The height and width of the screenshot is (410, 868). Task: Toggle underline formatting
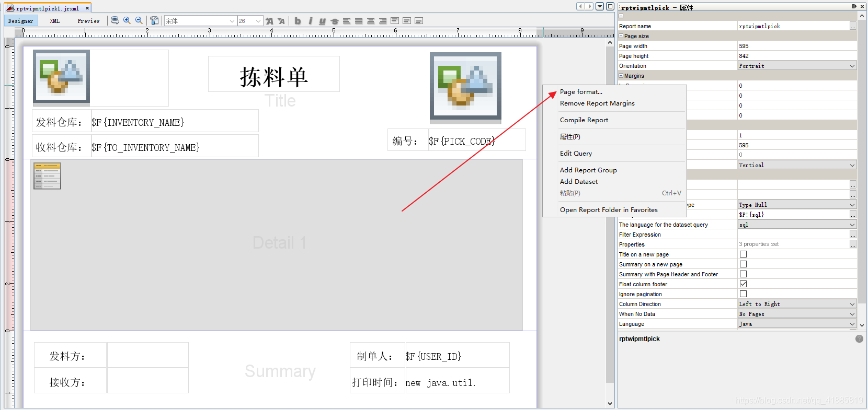(x=322, y=21)
